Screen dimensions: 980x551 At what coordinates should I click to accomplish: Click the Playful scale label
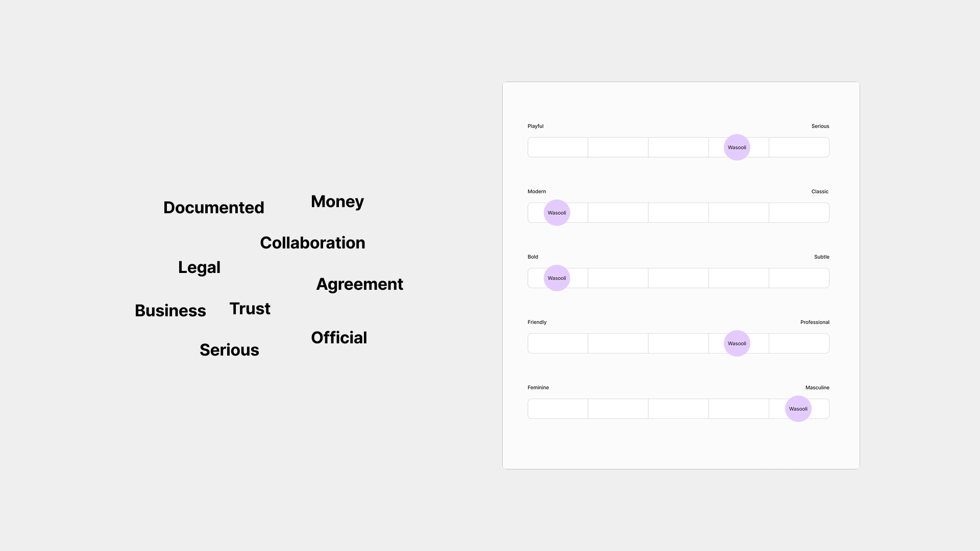535,126
